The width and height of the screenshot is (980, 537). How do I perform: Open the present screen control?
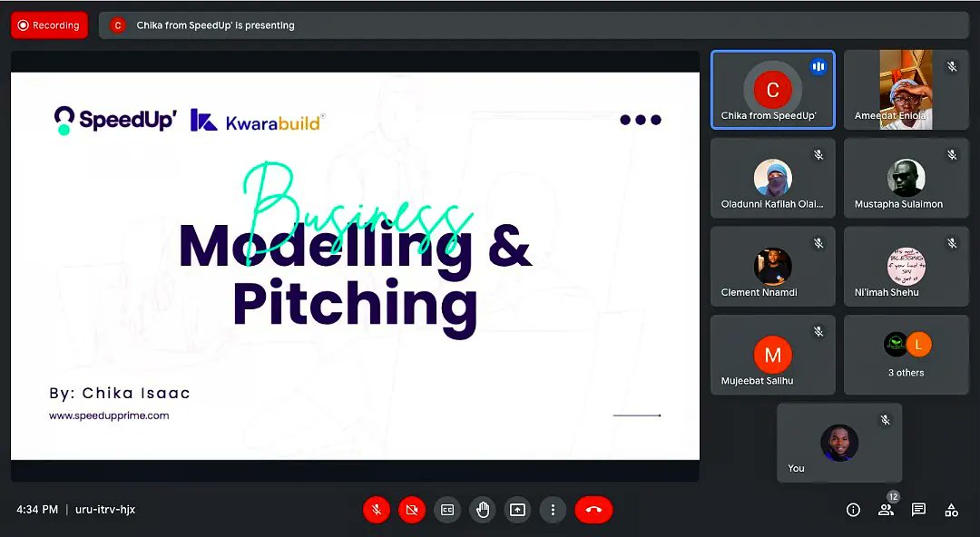pos(517,510)
